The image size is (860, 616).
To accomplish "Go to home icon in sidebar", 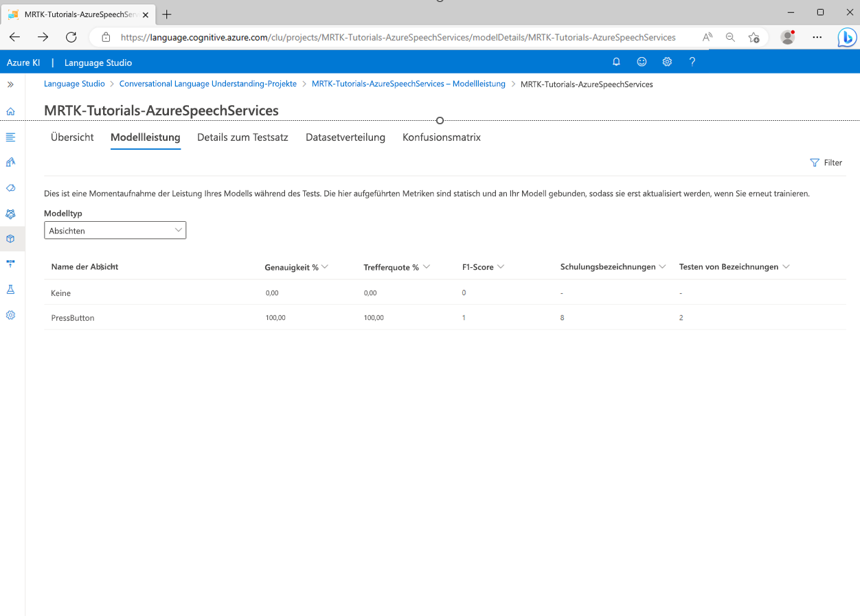I will pyautogui.click(x=10, y=111).
